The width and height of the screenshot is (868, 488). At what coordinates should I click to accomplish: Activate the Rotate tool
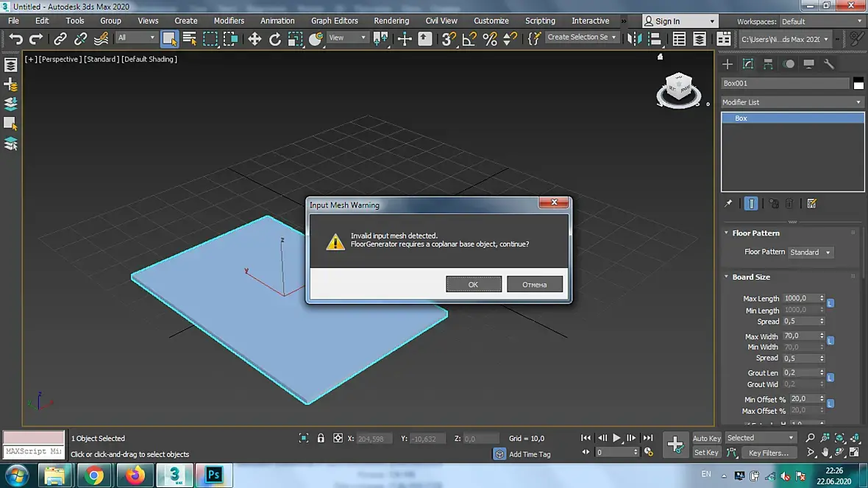coord(275,39)
